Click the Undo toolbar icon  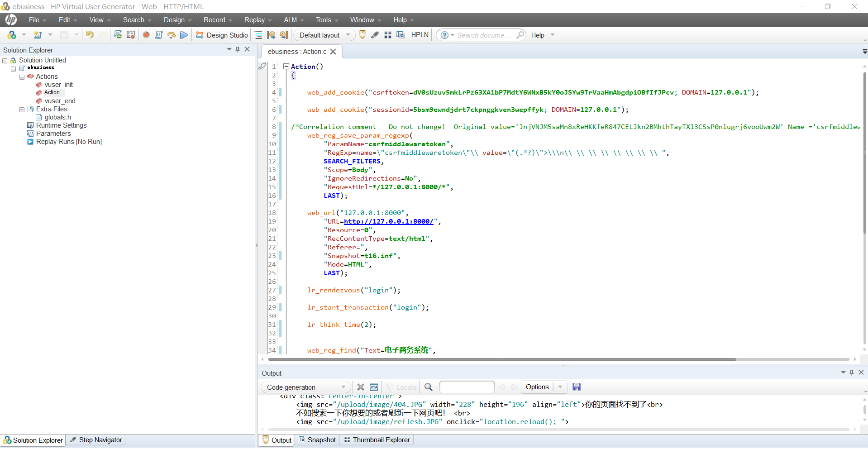[90, 35]
